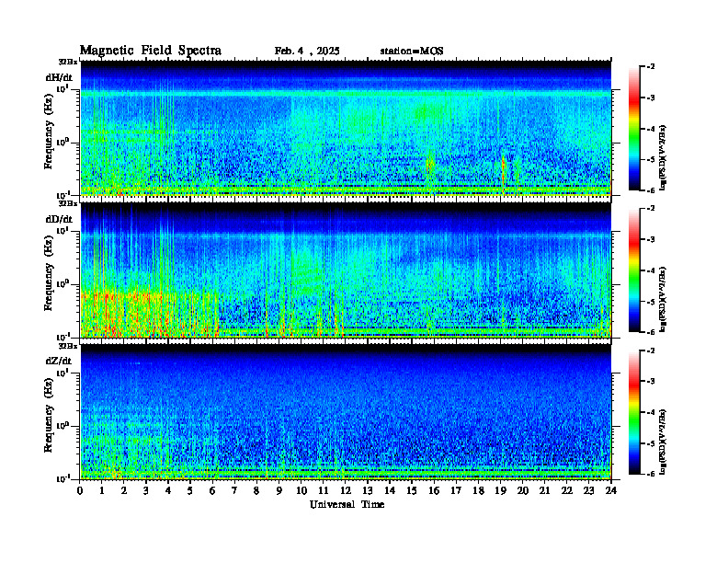
Task: Click the "-5" tick on dD/dt color bar
Action: click(651, 302)
